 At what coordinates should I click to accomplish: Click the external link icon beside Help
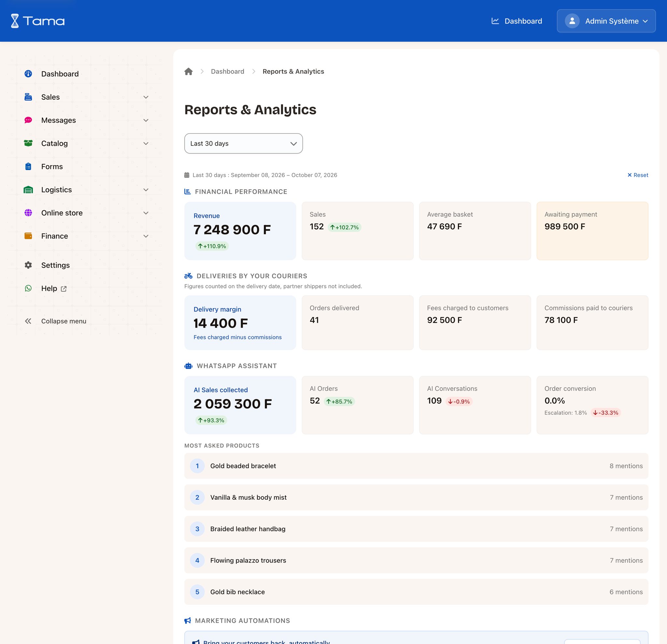pyautogui.click(x=64, y=289)
